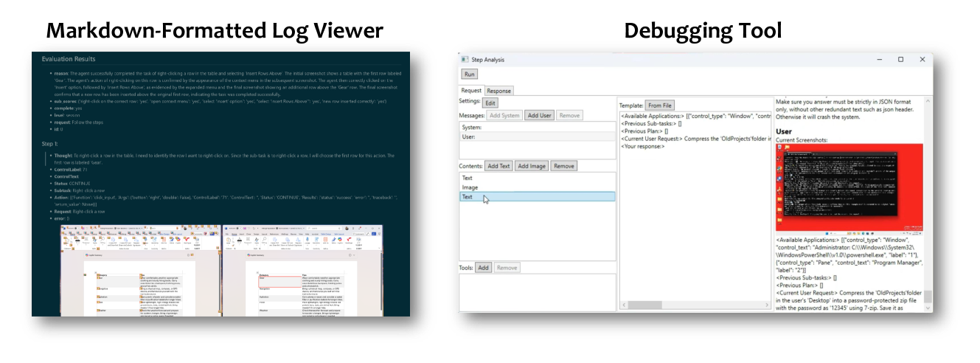Load template with From File button

point(658,106)
